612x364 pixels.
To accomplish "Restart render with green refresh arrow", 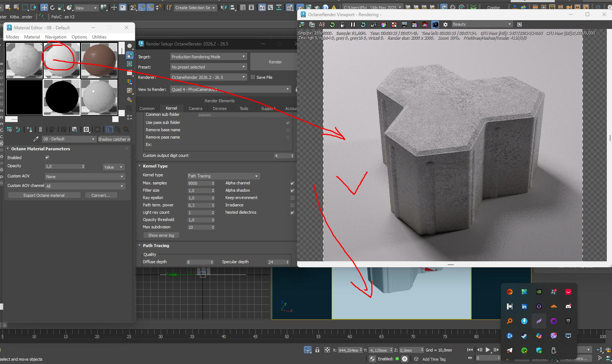I will (x=332, y=25).
